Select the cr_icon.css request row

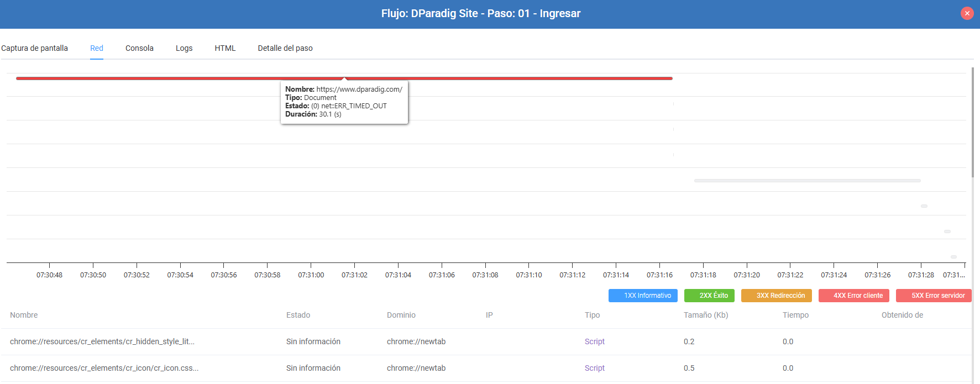tap(486, 368)
